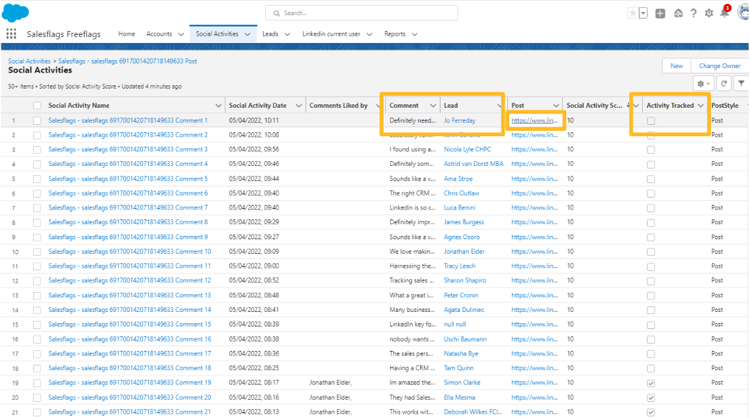Refresh the list view
750x417 pixels.
pyautogui.click(x=724, y=84)
